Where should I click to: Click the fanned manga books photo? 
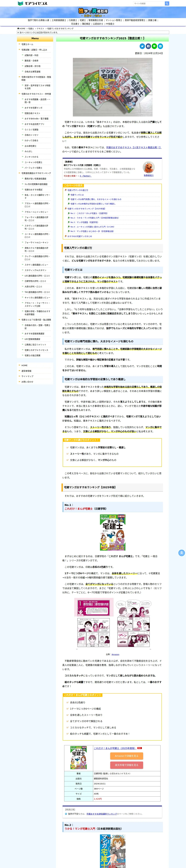tap(112, 87)
